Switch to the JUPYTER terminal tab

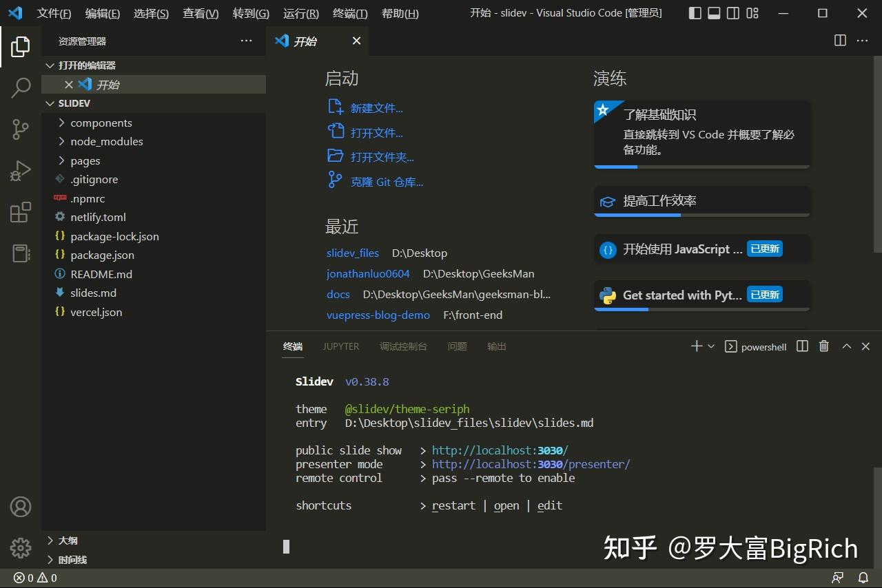[x=340, y=346]
